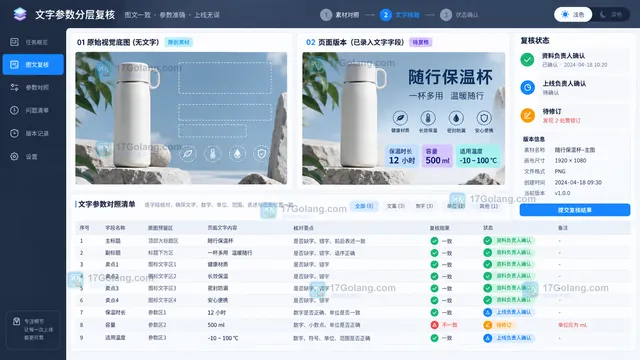Image resolution: width=640 pixels, height=360 pixels.
Task: Switch to 浅色 light theme
Action: pyautogui.click(x=573, y=15)
